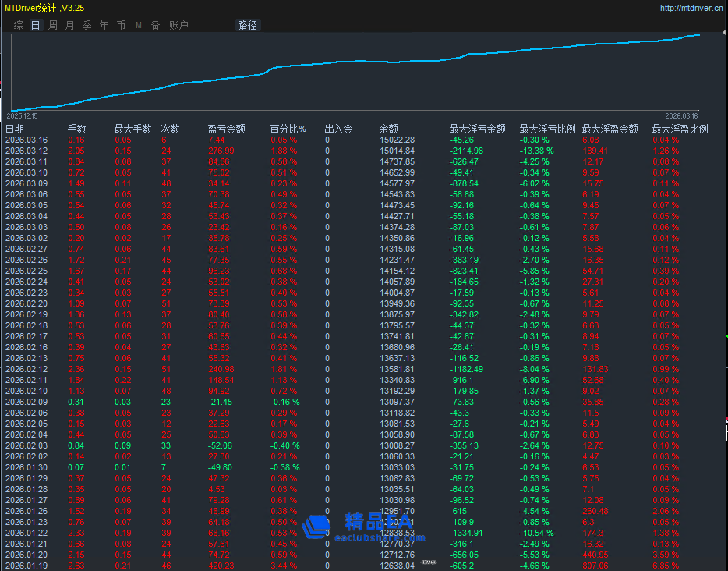Click the 百分比% column header
This screenshot has height=571, width=728.
tap(288, 129)
